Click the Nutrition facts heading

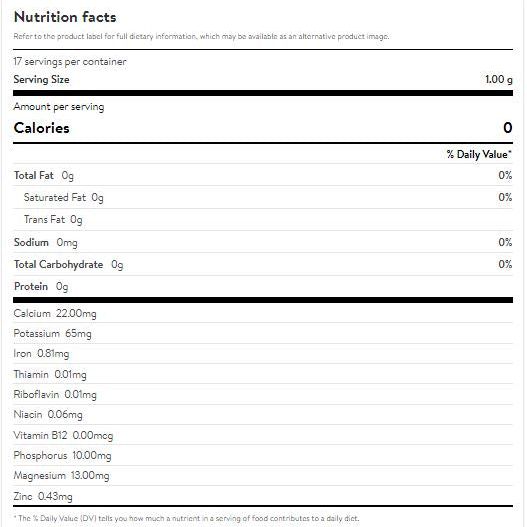tap(65, 17)
